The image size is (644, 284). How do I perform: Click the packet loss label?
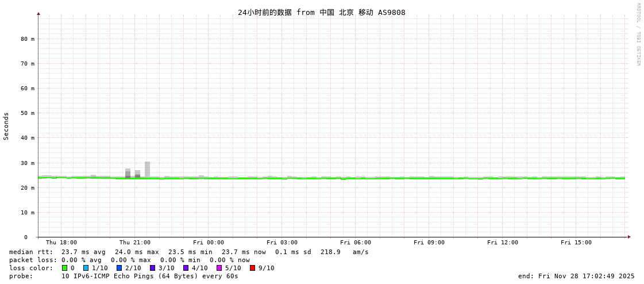click(33, 260)
